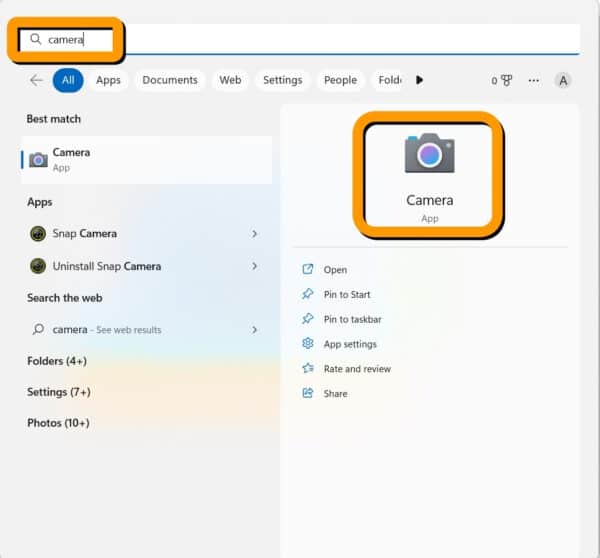This screenshot has height=558, width=600.
Task: Click the back arrow icon
Action: click(36, 80)
